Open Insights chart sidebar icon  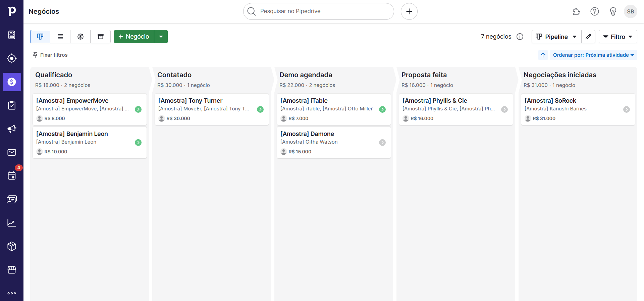click(x=12, y=223)
